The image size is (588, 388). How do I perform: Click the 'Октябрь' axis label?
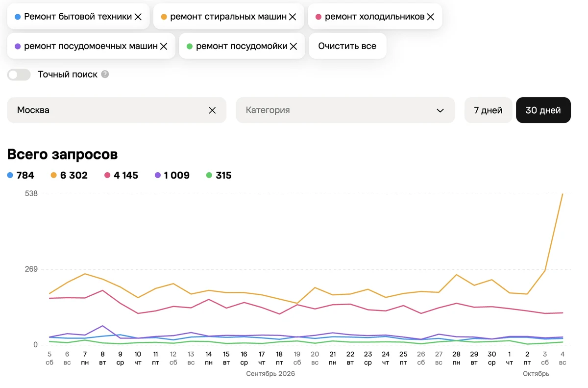coord(536,374)
